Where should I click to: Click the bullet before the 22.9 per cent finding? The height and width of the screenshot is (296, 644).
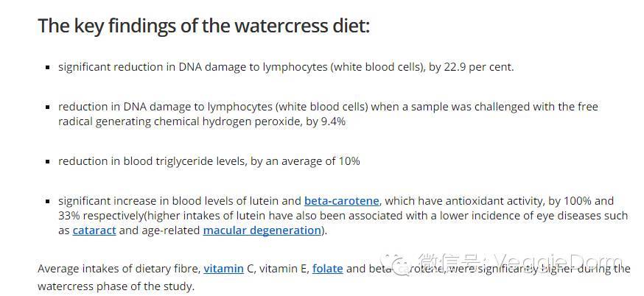click(47, 68)
